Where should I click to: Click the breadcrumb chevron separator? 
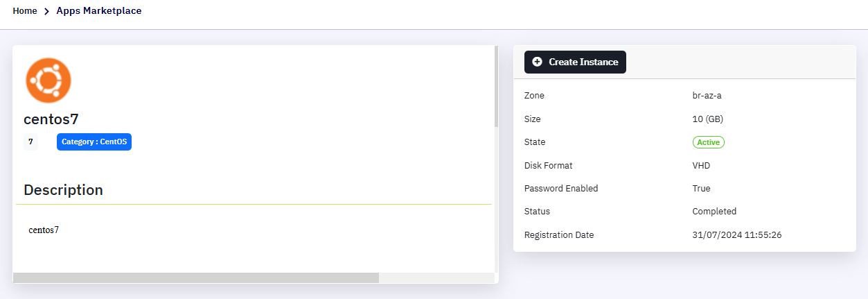[x=46, y=11]
